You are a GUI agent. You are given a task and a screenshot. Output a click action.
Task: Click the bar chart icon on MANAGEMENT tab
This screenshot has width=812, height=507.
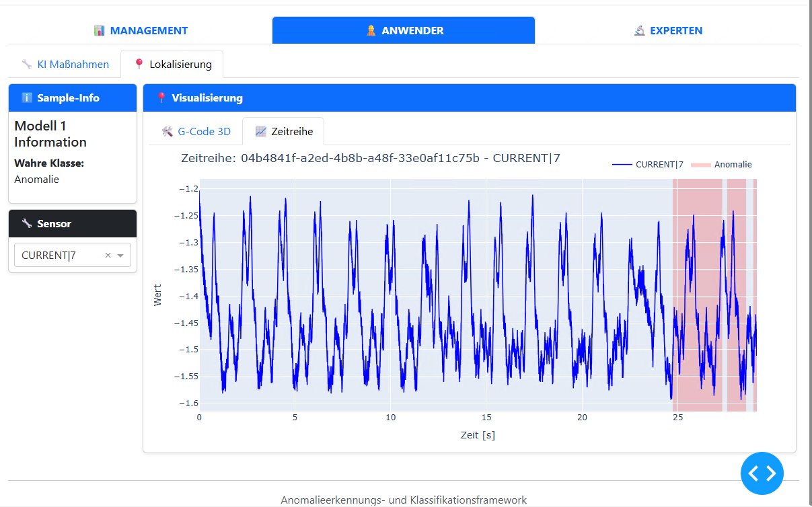(x=100, y=30)
